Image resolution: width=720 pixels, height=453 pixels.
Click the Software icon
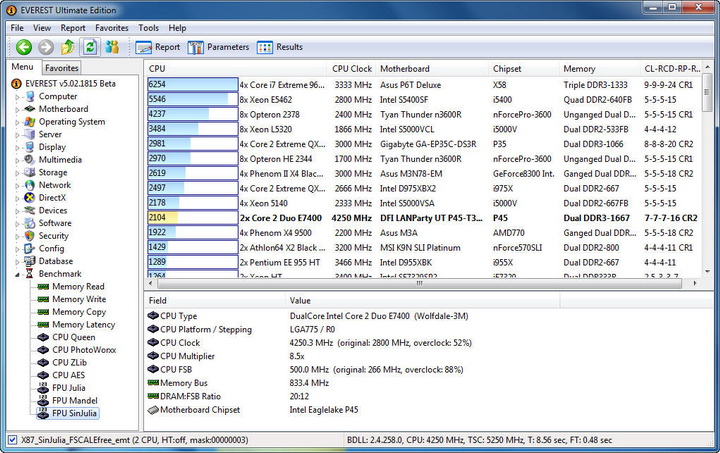[x=30, y=223]
